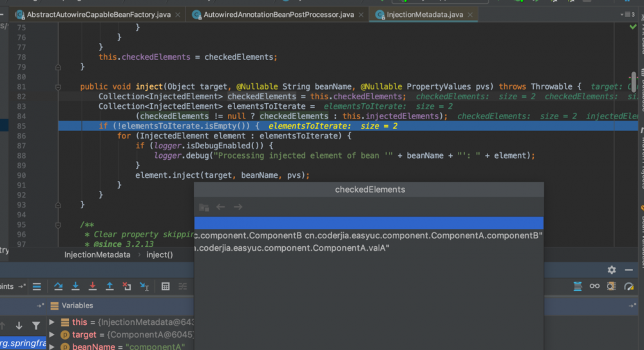
Task: Select previous frame with up arrow
Action: coord(3,326)
